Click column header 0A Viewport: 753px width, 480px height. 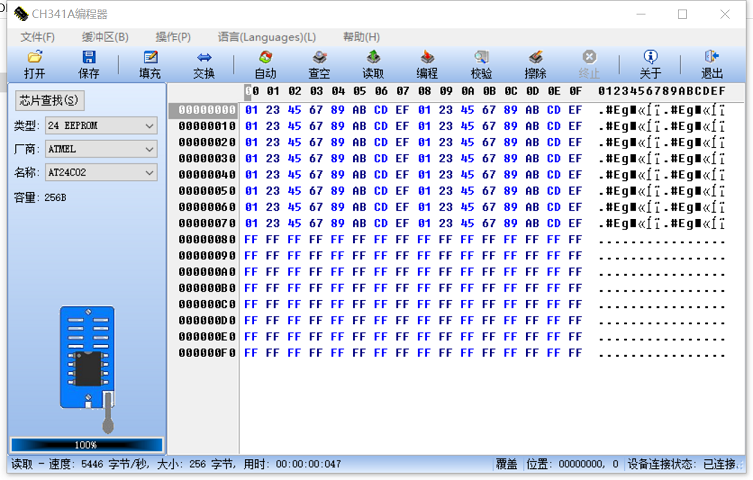tap(467, 91)
